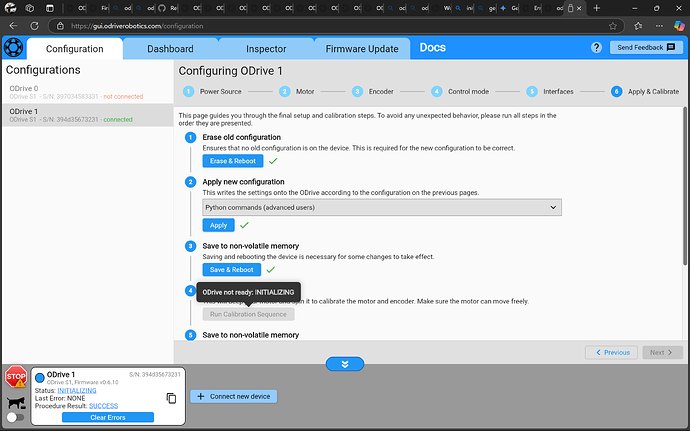Click step 2 Motor circle

(284, 92)
